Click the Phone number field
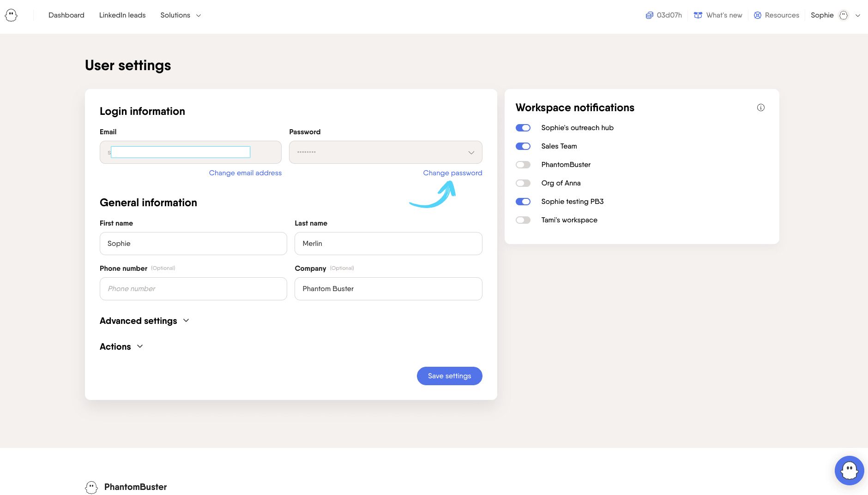The image size is (868, 495). 193,289
